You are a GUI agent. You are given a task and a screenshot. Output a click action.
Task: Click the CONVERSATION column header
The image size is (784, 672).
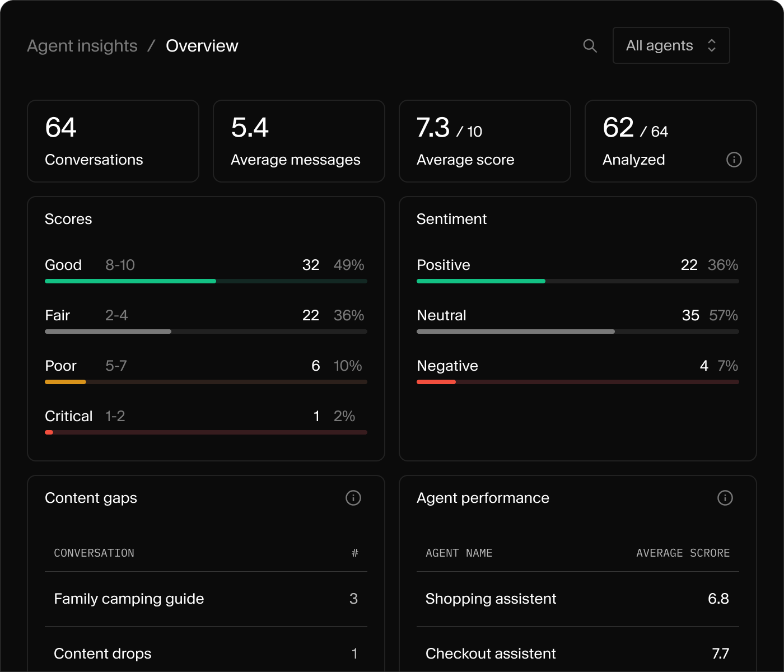(94, 553)
